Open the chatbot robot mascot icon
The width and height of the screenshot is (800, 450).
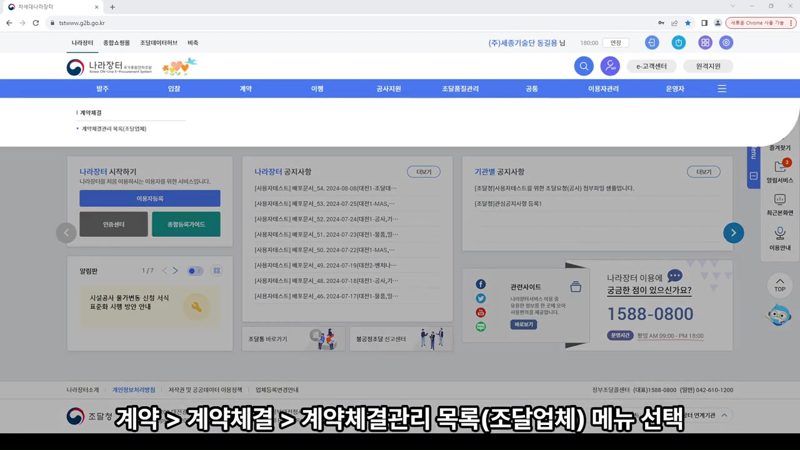click(779, 315)
